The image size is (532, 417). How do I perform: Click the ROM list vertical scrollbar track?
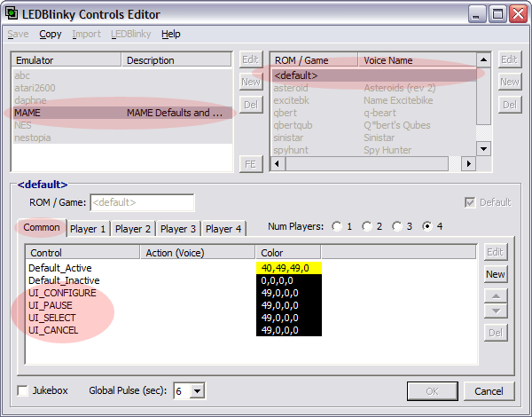point(483,104)
